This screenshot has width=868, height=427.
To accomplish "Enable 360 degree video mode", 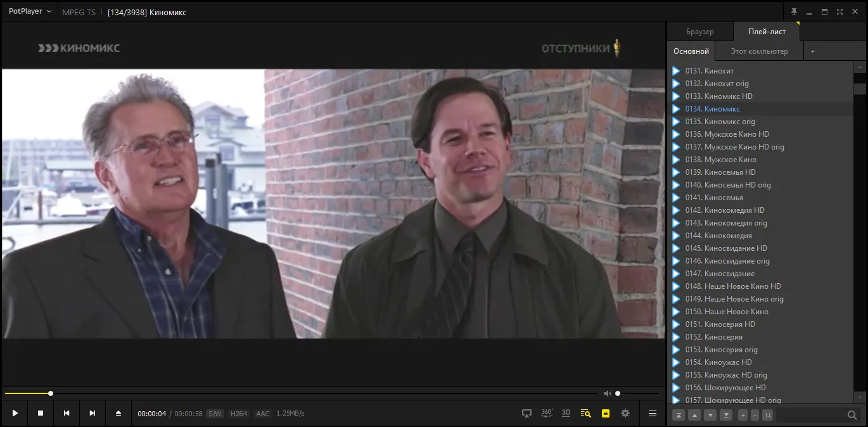I will coord(547,413).
